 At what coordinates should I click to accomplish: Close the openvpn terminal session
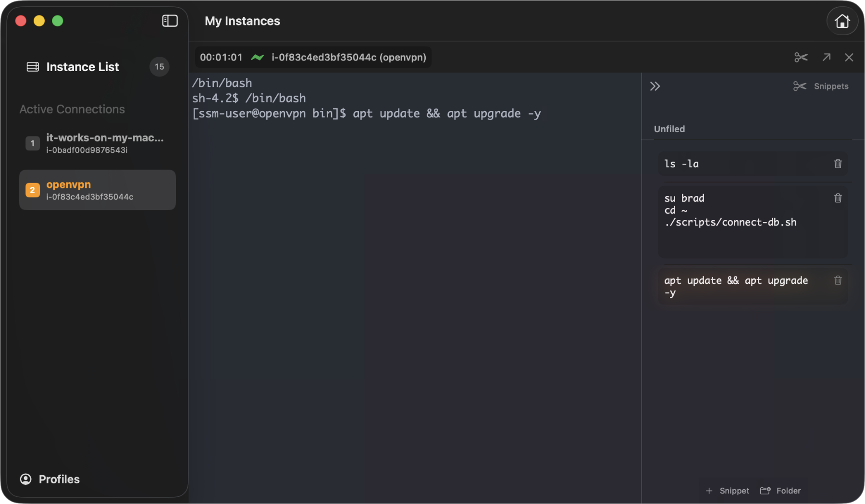849,57
